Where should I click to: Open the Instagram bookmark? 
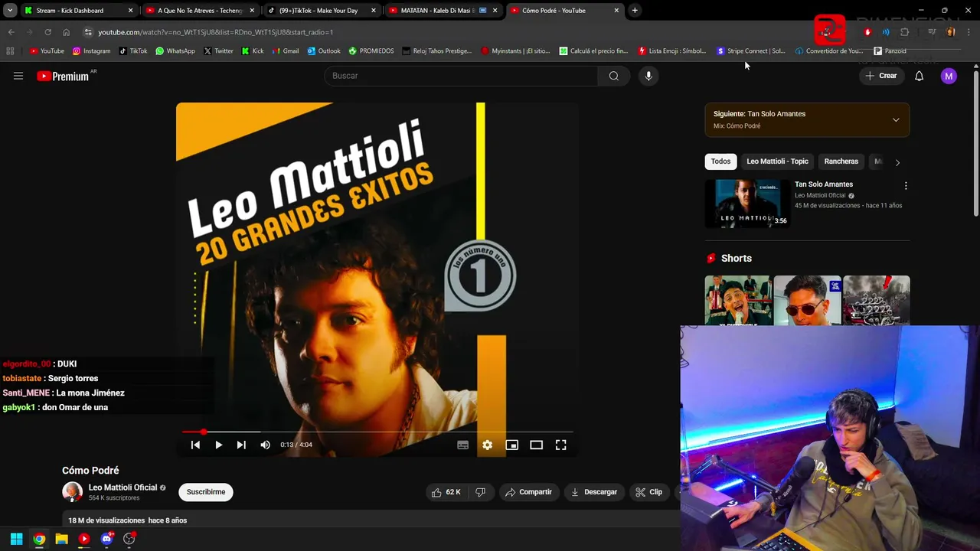tap(91, 51)
